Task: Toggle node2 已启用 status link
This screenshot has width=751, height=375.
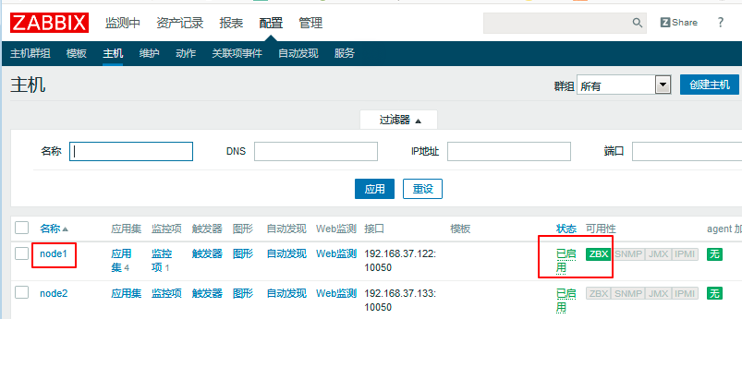Action: pos(566,300)
